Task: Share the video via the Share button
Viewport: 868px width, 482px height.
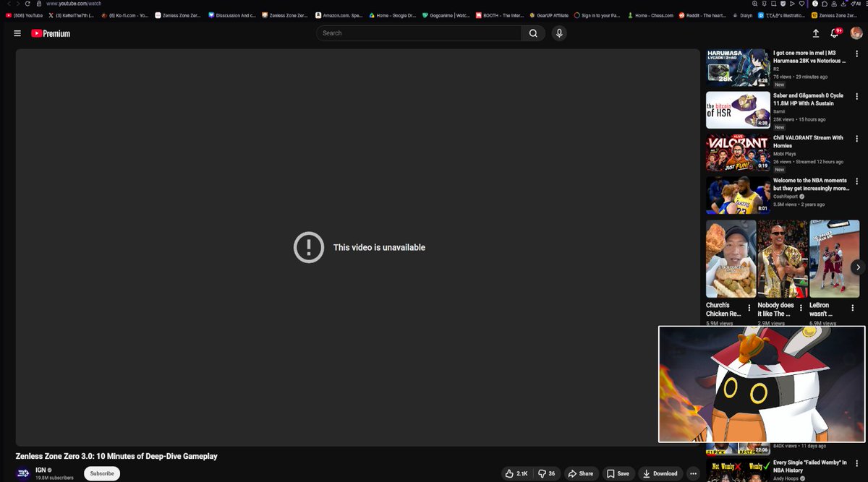Action: pyautogui.click(x=581, y=473)
